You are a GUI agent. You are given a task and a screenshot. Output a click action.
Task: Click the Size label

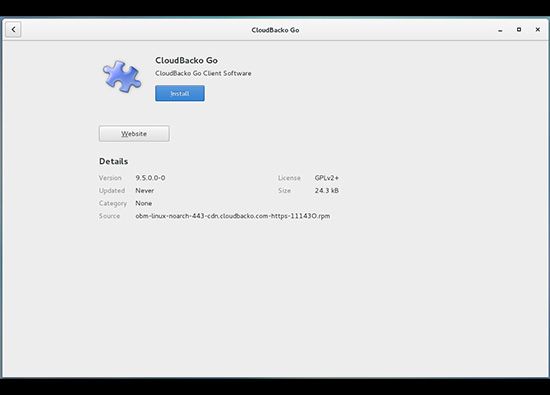point(284,190)
